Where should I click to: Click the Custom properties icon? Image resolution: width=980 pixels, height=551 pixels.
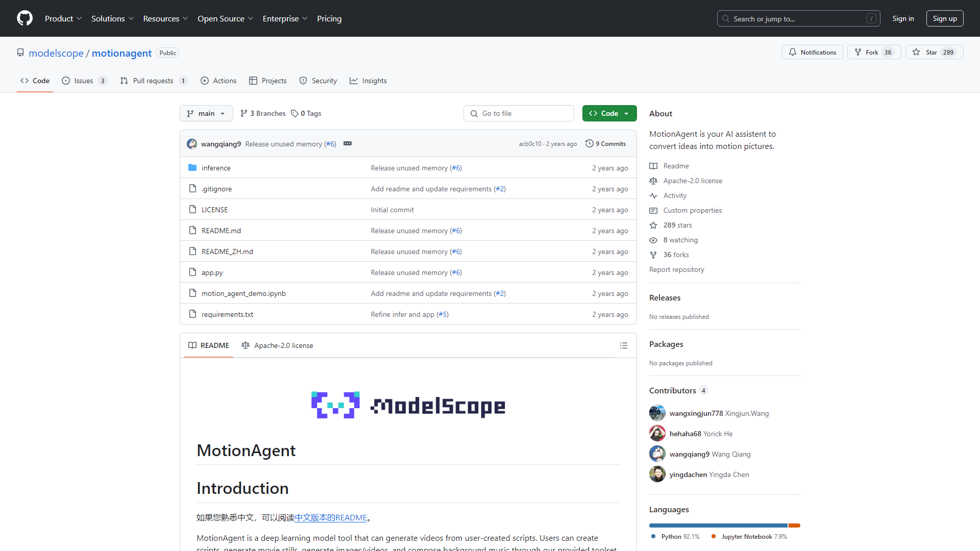point(653,210)
